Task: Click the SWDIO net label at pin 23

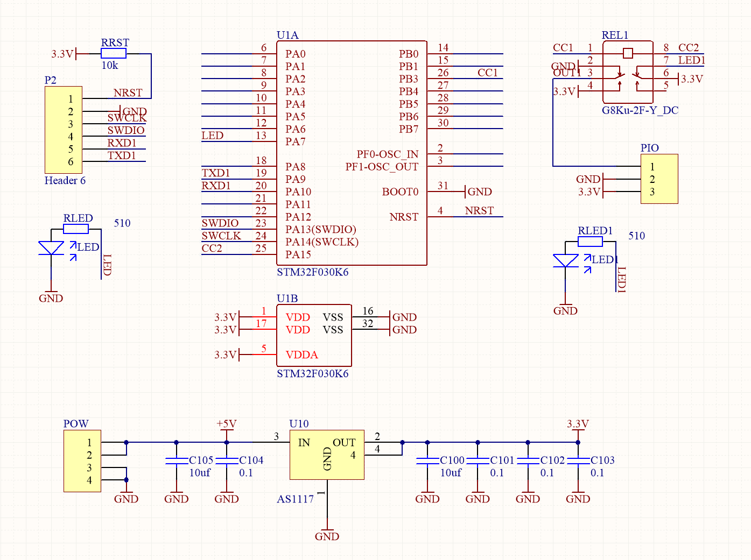Action: (x=220, y=223)
